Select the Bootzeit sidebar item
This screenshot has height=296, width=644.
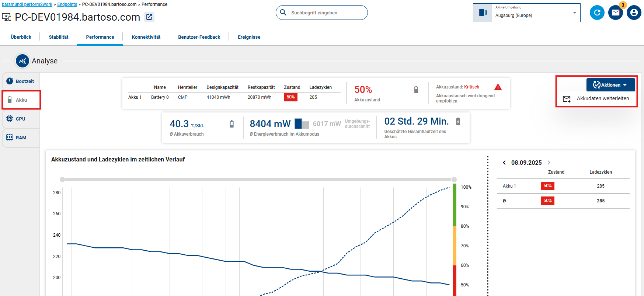21,81
